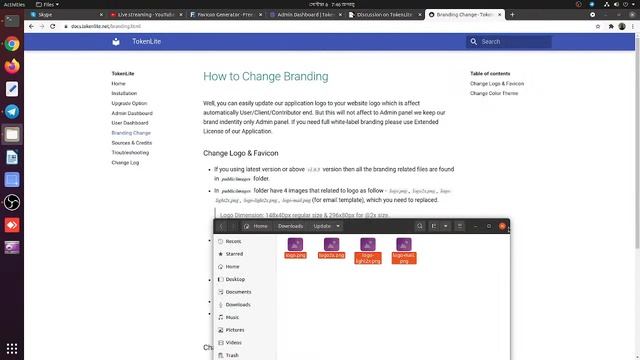Click the TokenLite header title

pos(147,41)
